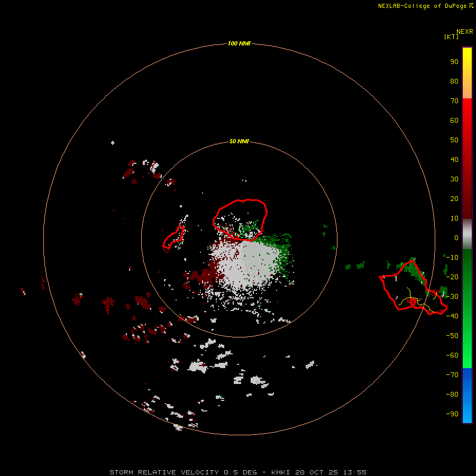Click the -20 knot scale label
The width and height of the screenshot is (476, 476).
(x=452, y=277)
